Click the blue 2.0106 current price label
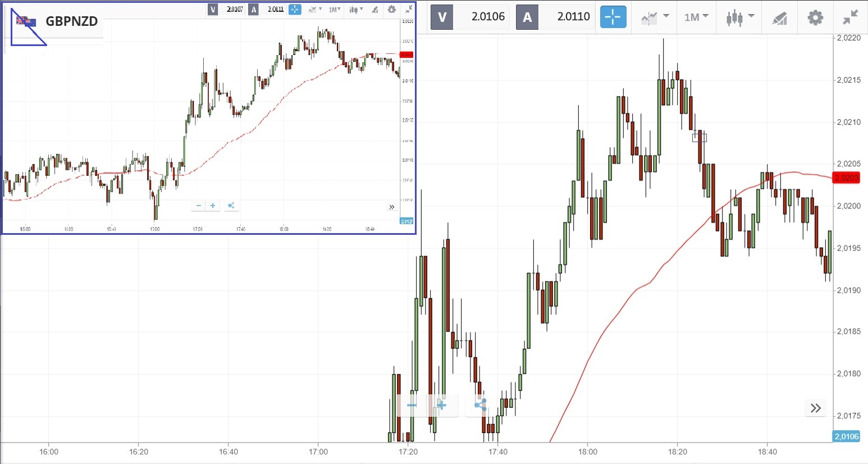Screen dimensions: 868x464 [846, 436]
